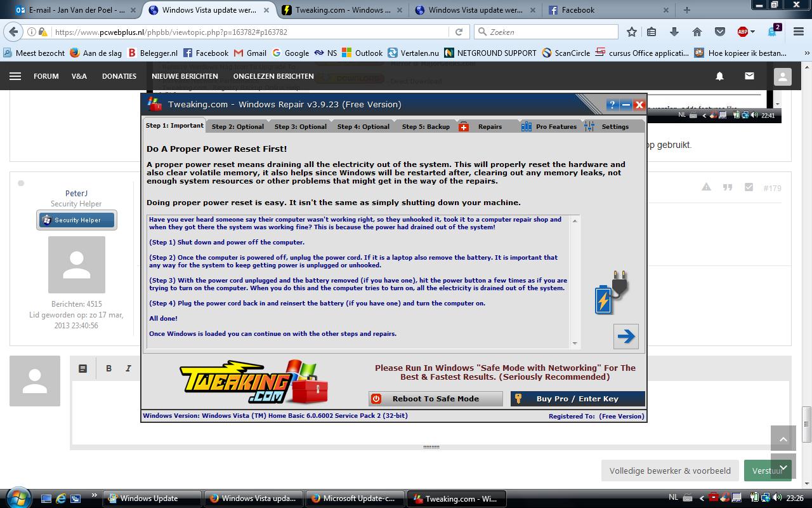Select the Step 3: Optional tab
This screenshot has height=508, width=812.
301,126
